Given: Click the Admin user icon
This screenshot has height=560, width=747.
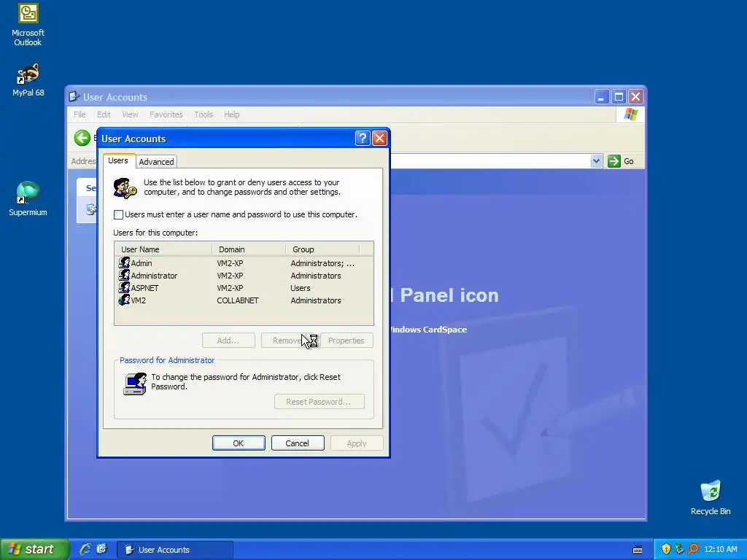Looking at the screenshot, I should (x=124, y=262).
